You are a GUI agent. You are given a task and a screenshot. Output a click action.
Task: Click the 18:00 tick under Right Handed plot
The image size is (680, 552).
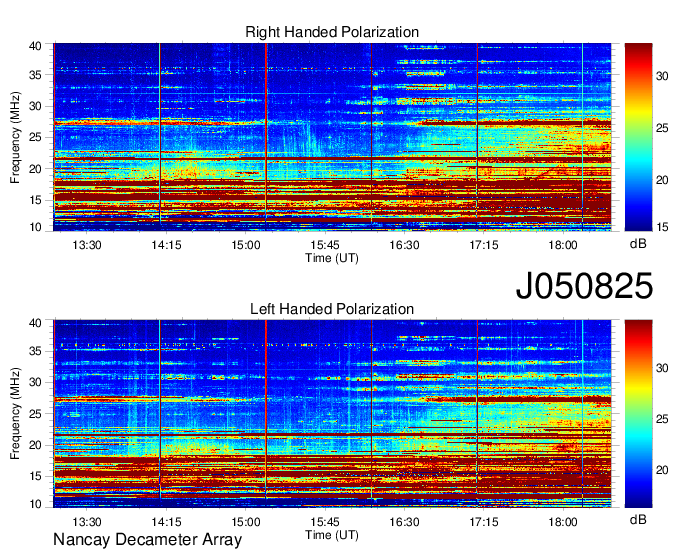click(563, 245)
